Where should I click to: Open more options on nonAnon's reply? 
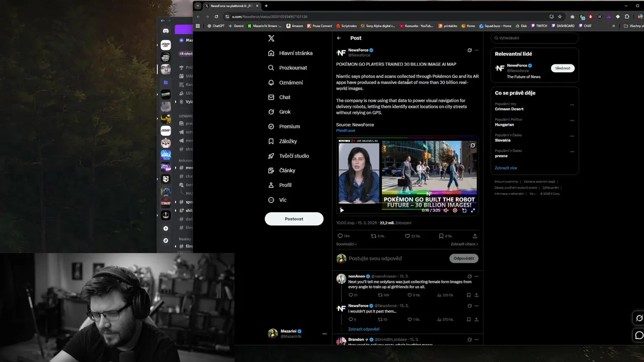tap(476, 277)
